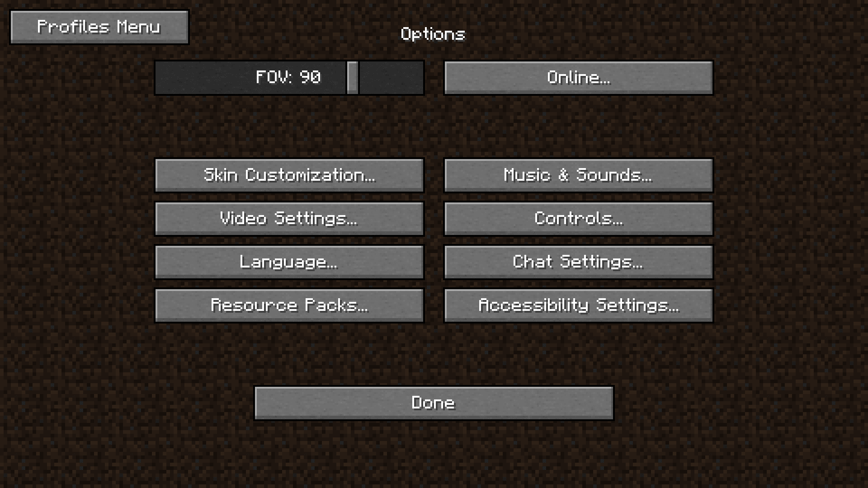This screenshot has height=488, width=868.
Task: Open Skin Customization options
Action: click(289, 174)
